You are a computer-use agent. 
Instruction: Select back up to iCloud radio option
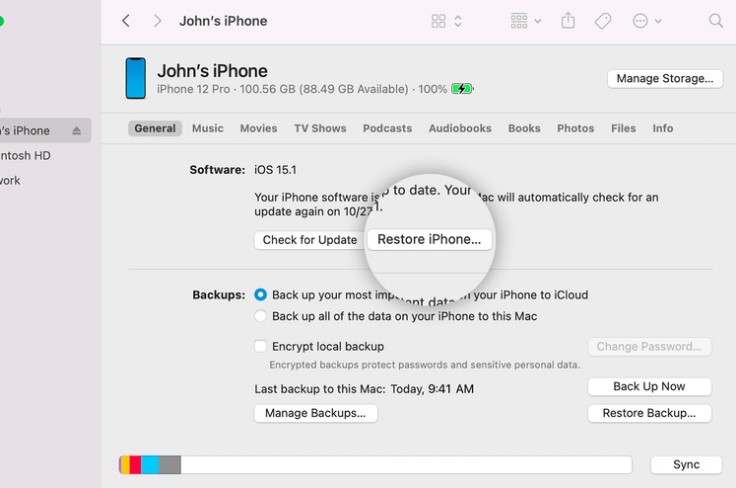261,295
